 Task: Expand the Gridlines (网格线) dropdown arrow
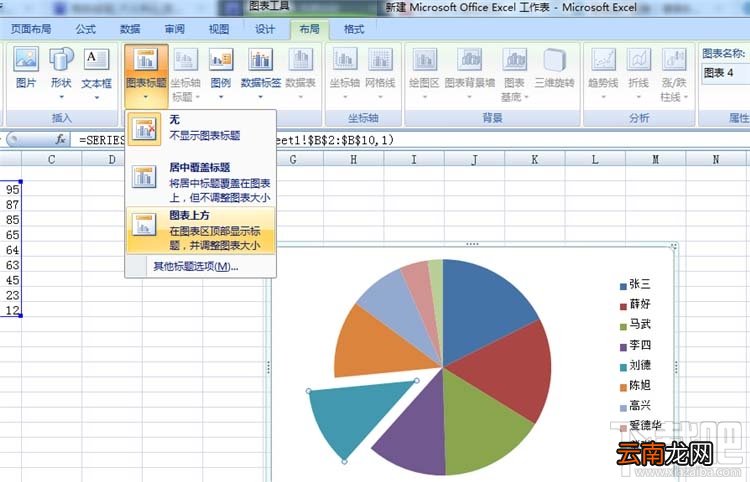(380, 97)
